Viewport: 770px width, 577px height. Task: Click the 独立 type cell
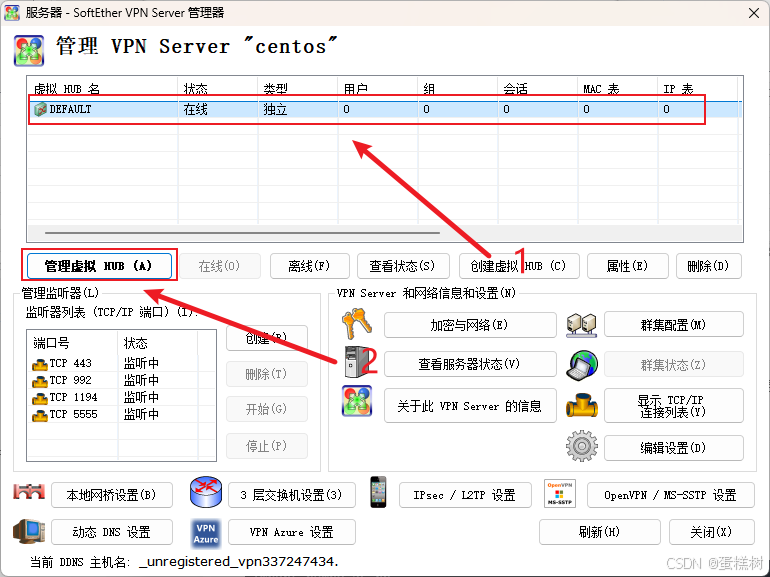[275, 109]
